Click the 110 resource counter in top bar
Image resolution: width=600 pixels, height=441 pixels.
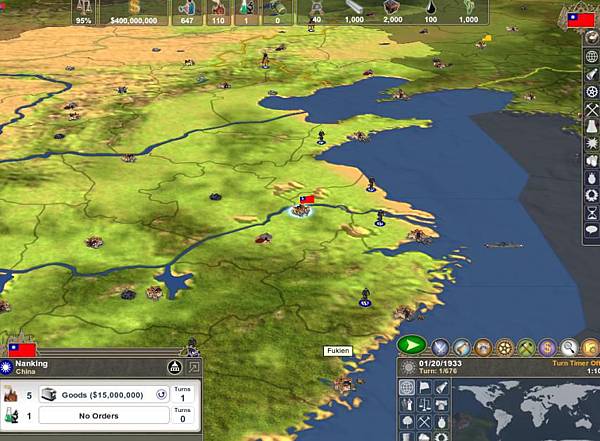coord(218,13)
